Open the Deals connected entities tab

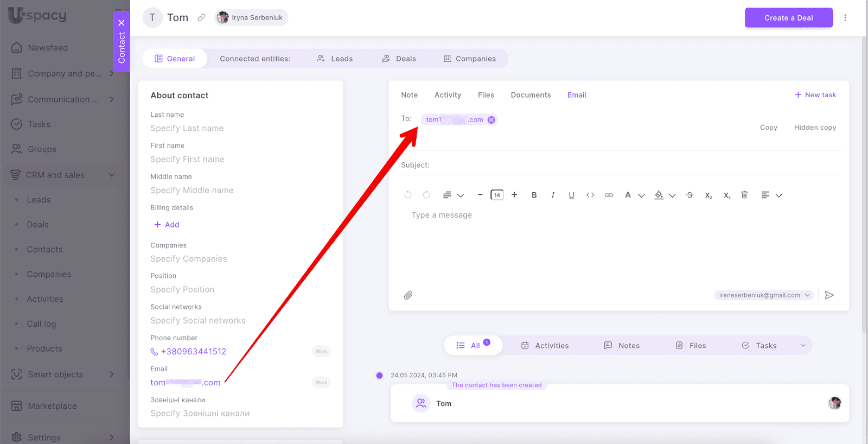pyautogui.click(x=399, y=59)
